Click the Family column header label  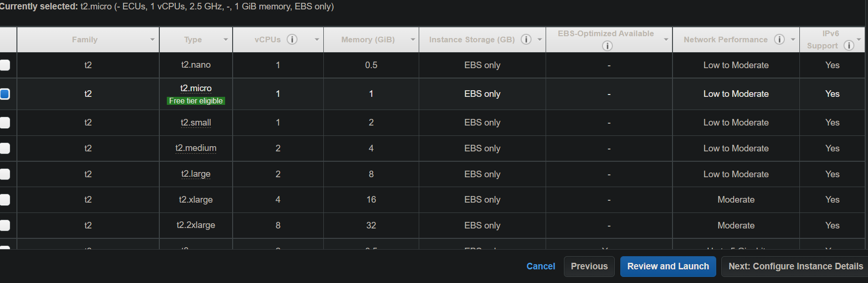(85, 39)
